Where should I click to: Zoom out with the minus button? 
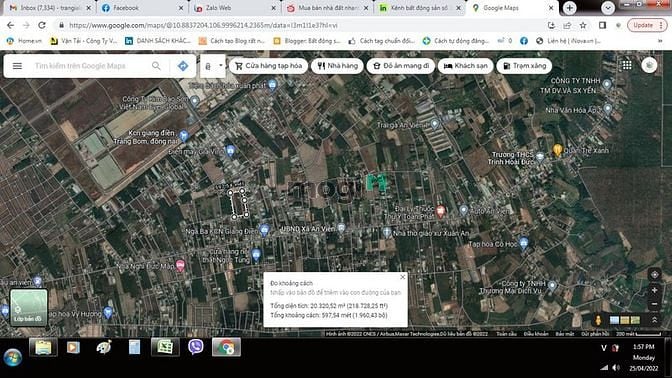pyautogui.click(x=654, y=304)
